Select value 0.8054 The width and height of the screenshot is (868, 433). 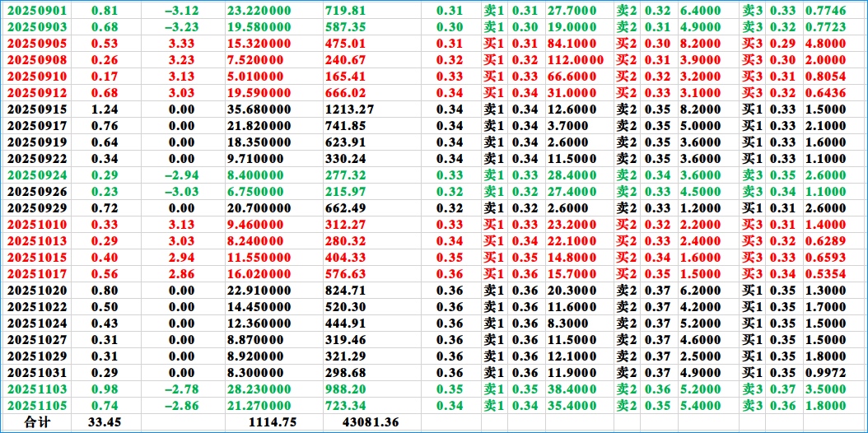[x=825, y=76]
